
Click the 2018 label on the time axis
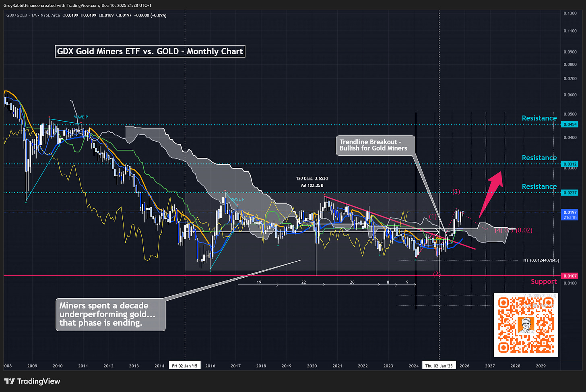pos(261,366)
